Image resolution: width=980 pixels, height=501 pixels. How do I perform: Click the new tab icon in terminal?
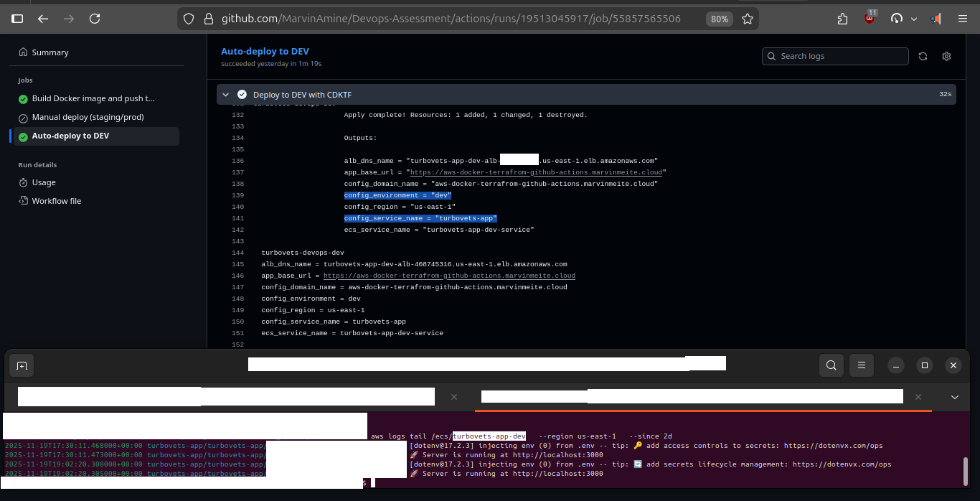(x=21, y=365)
